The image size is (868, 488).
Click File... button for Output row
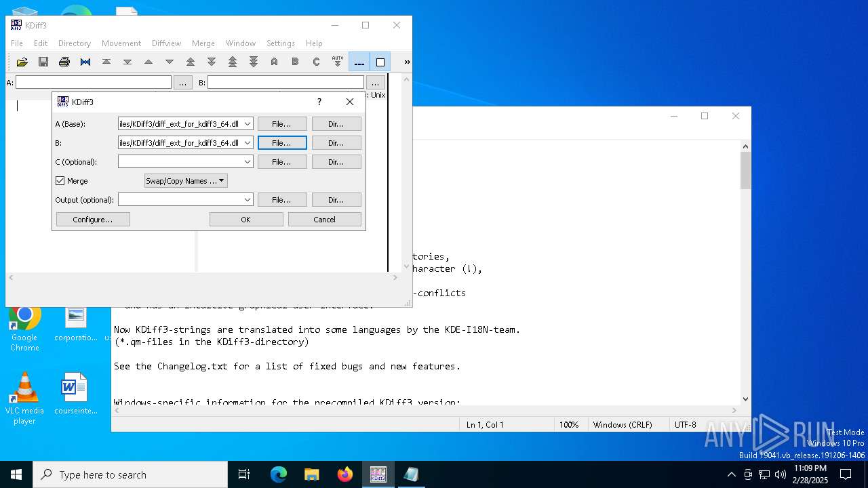(281, 200)
